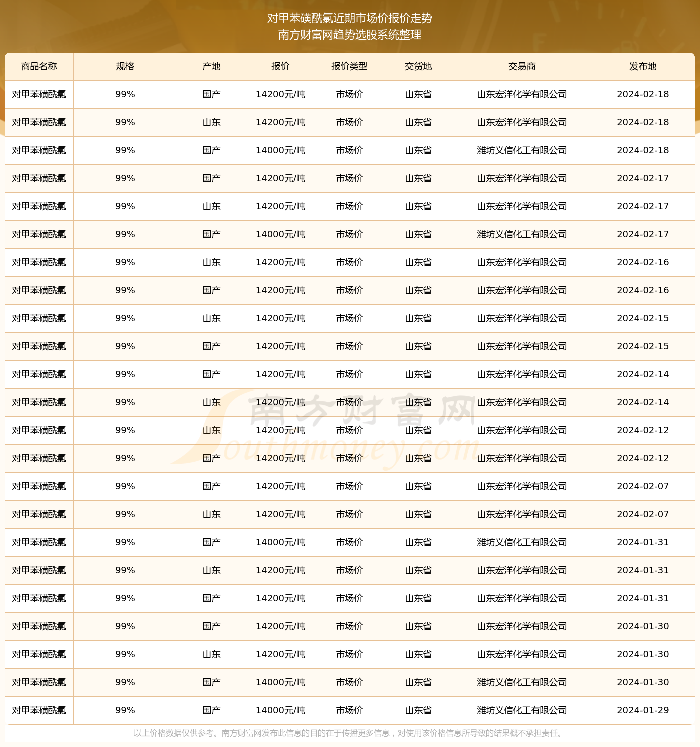The height and width of the screenshot is (747, 700).
Task: Select 14000元/吨 price in the 2024-02-17 row
Action: 280,234
